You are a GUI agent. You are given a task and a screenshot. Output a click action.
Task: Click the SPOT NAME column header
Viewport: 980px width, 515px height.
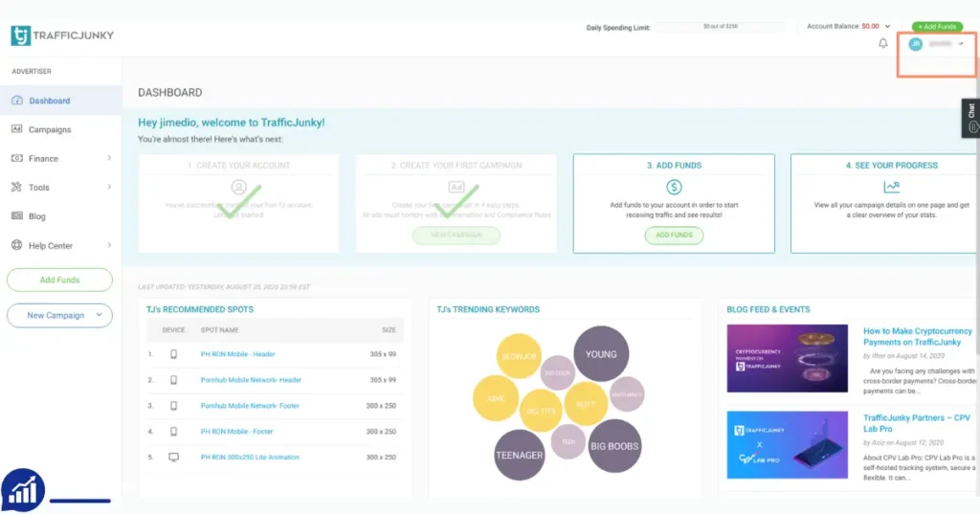coord(219,330)
